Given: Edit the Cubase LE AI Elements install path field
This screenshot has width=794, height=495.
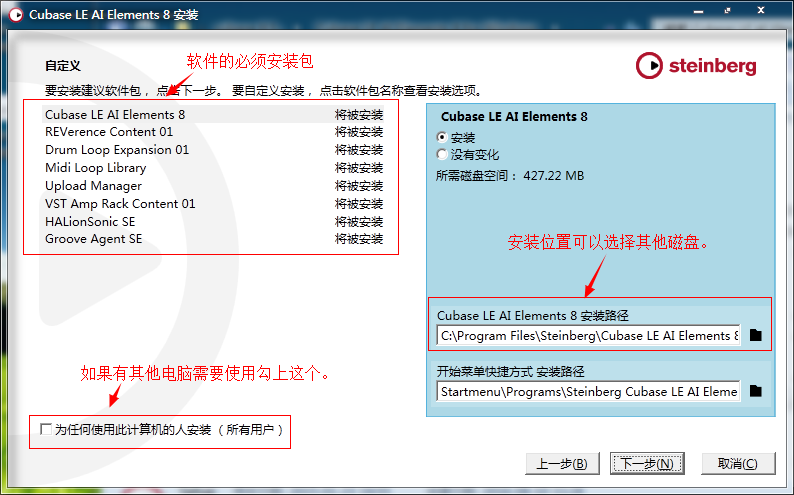Looking at the screenshot, I should click(x=588, y=336).
